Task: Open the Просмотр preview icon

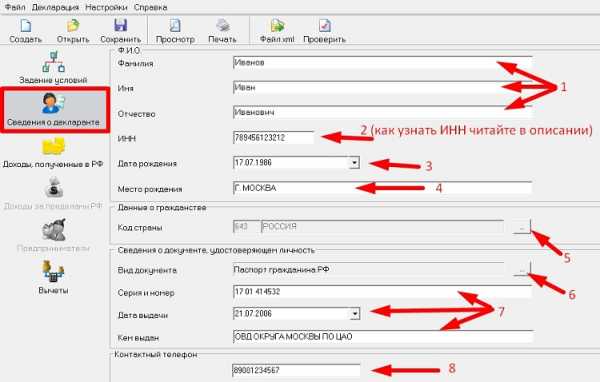Action: pyautogui.click(x=175, y=26)
